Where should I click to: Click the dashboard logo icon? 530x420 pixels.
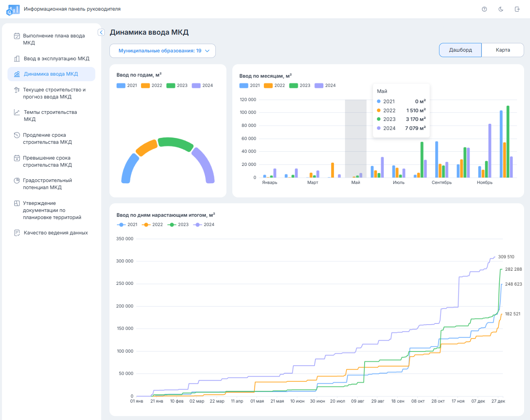tap(13, 9)
